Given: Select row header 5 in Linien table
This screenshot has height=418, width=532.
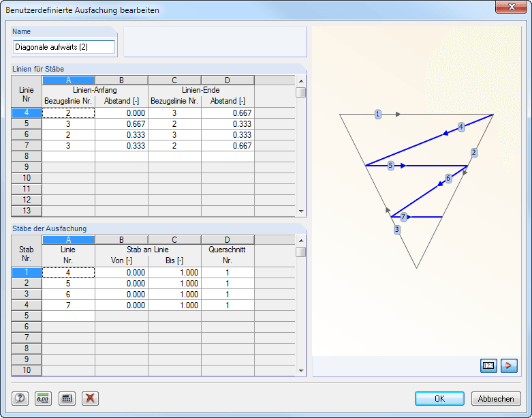Looking at the screenshot, I should coord(27,123).
